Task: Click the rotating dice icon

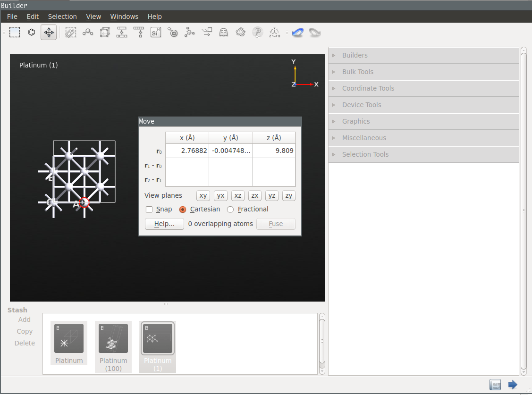Action: [241, 32]
